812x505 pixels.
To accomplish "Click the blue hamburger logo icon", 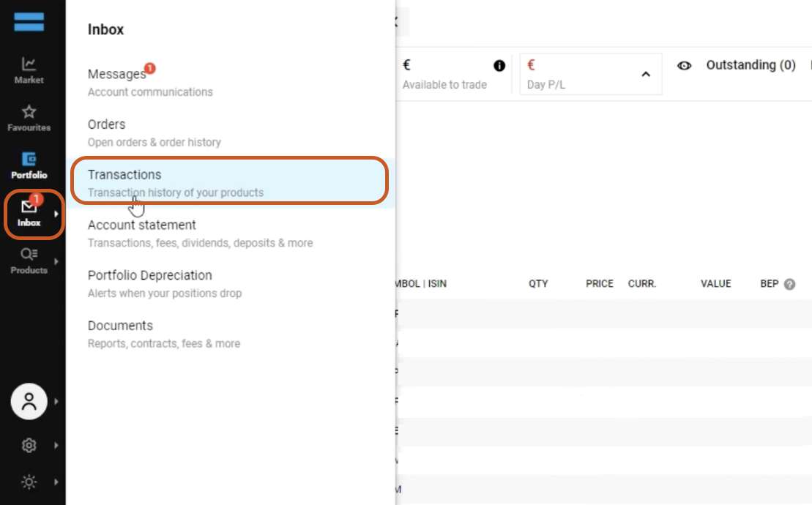I will pyautogui.click(x=29, y=22).
